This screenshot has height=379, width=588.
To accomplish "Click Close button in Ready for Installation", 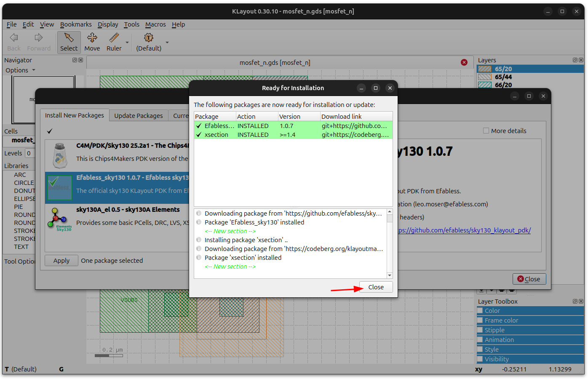I will 376,287.
